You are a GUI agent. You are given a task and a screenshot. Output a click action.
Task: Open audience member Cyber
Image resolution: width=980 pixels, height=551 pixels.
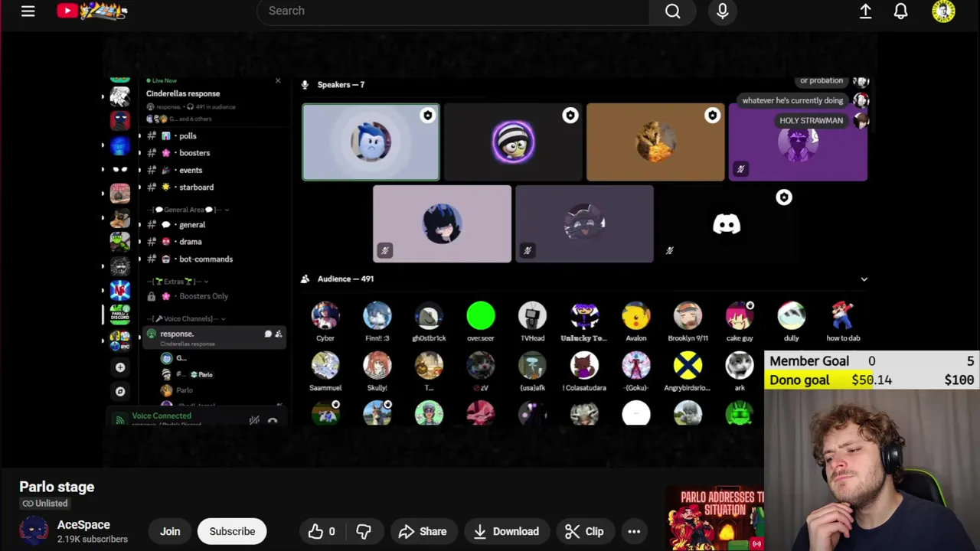(325, 321)
